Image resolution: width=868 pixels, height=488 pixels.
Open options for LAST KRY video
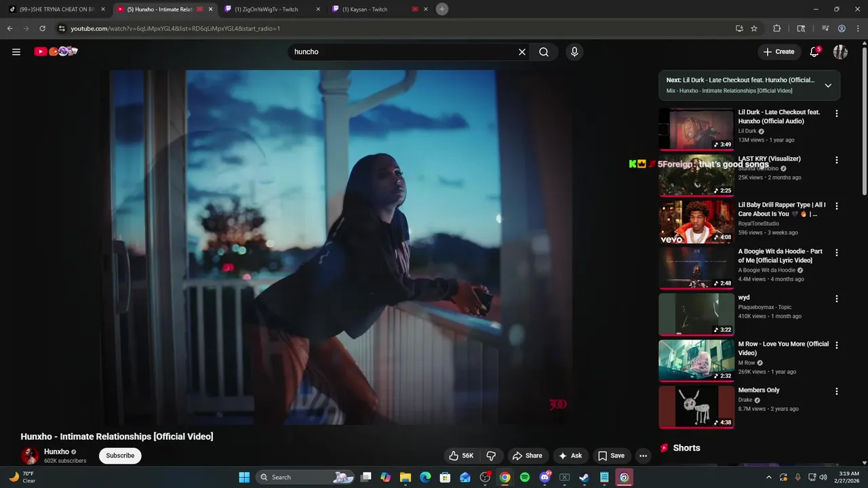(x=836, y=160)
